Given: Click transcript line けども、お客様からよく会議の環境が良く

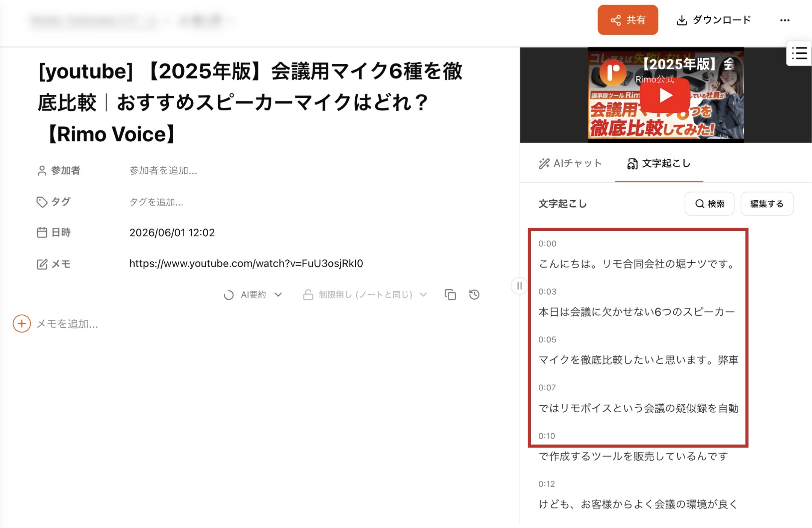Looking at the screenshot, I should point(638,504).
